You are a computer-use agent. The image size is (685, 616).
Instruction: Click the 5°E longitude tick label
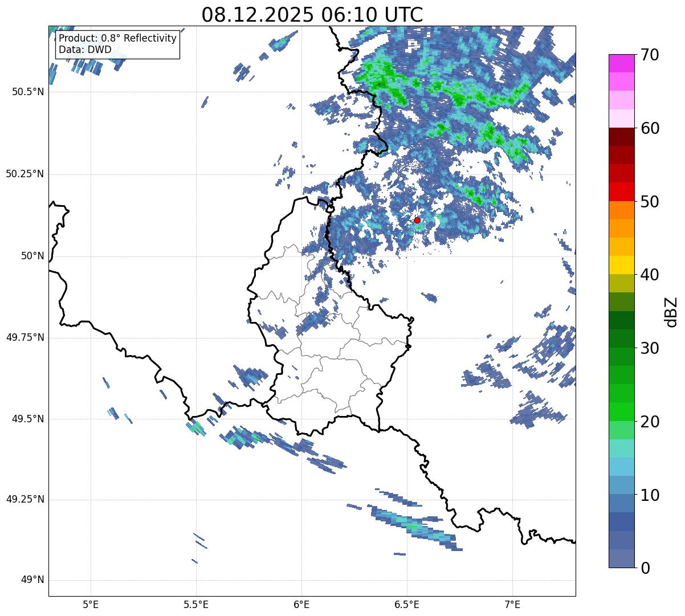tap(91, 604)
